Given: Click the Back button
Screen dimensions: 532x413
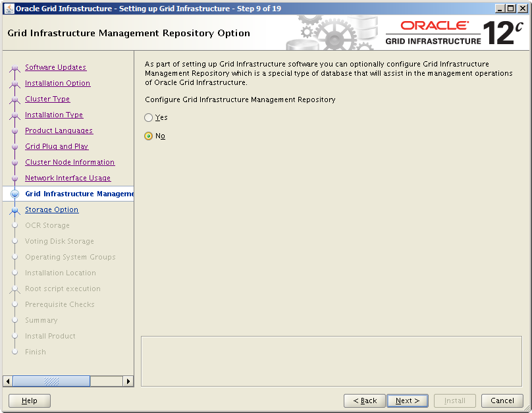Looking at the screenshot, I should pyautogui.click(x=364, y=400).
